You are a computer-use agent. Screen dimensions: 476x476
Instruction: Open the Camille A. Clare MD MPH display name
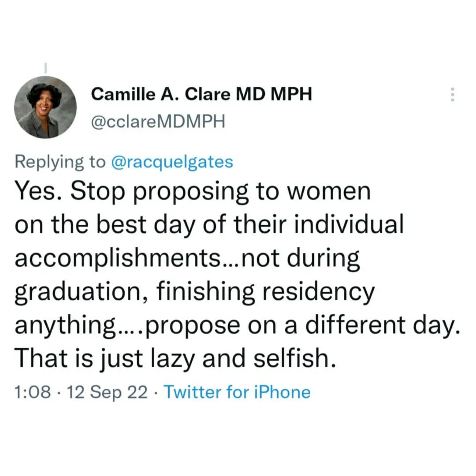(201, 94)
